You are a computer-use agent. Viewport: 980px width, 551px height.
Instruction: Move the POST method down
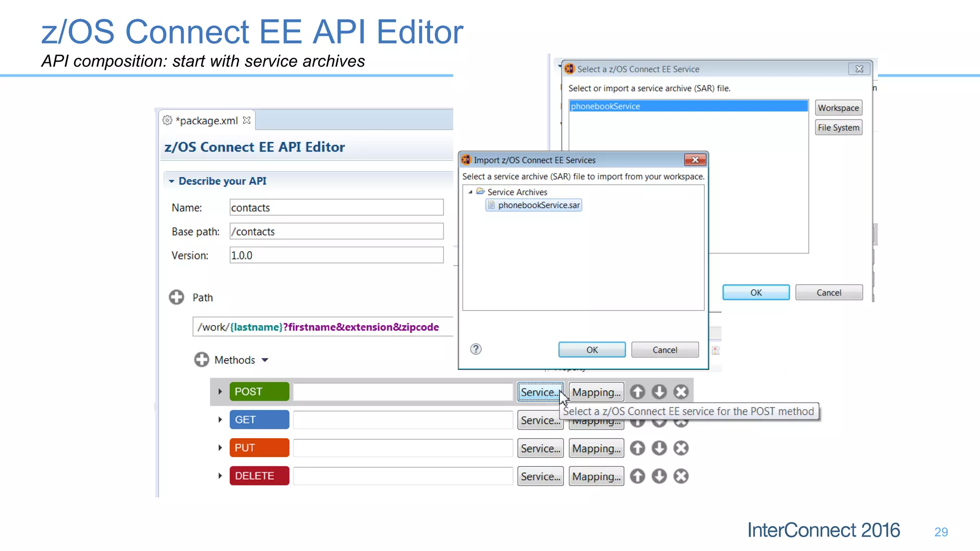(x=659, y=392)
